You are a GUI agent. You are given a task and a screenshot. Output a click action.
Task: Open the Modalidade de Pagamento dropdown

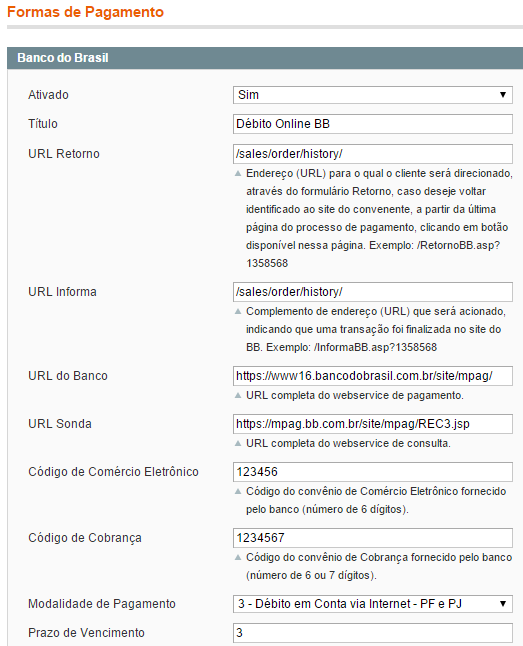pos(373,604)
